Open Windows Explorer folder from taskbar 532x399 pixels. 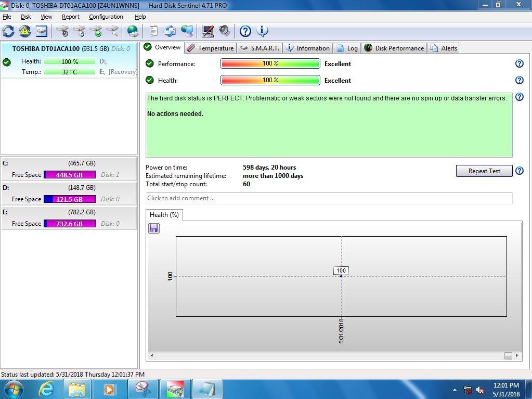[x=77, y=389]
